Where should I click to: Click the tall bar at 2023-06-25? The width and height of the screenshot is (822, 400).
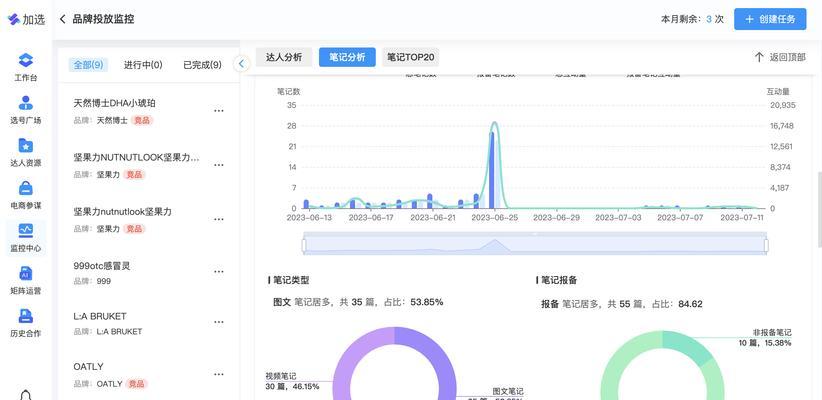click(492, 170)
